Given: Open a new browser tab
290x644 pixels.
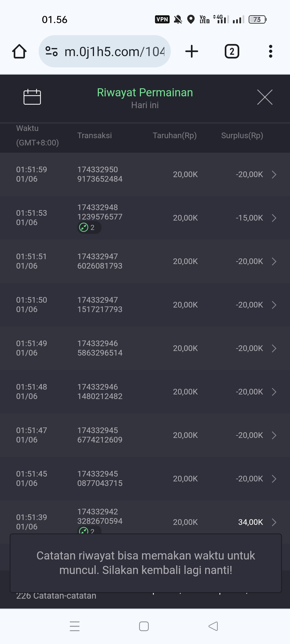Looking at the screenshot, I should [192, 51].
